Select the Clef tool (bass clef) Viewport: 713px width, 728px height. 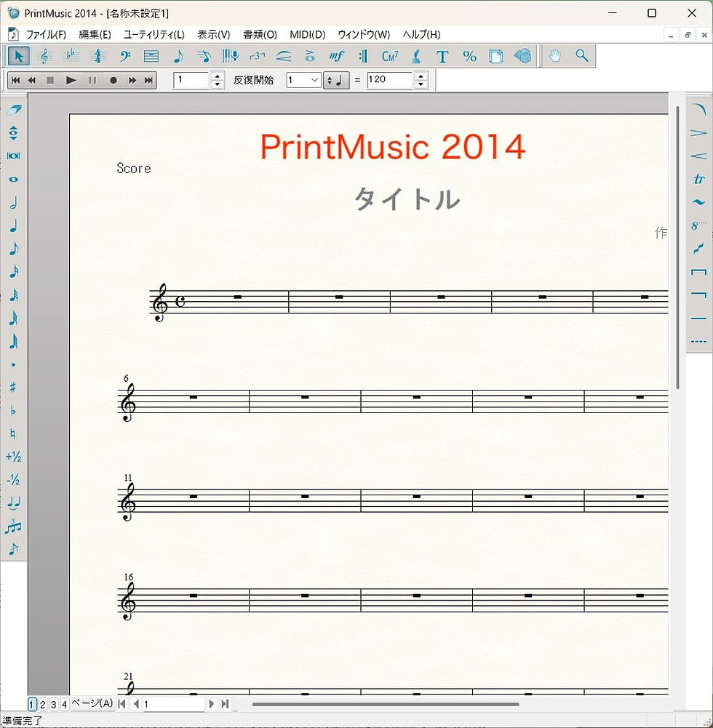124,56
